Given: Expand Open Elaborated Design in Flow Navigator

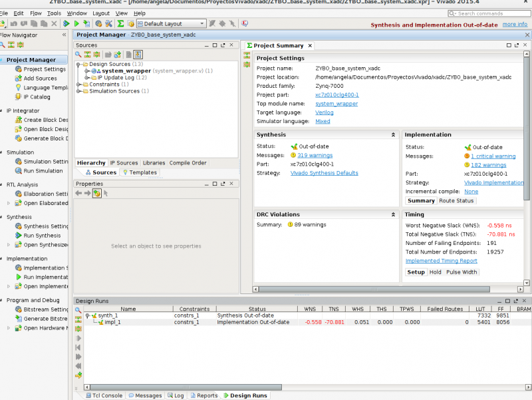Looking at the screenshot, I should [x=9, y=203].
